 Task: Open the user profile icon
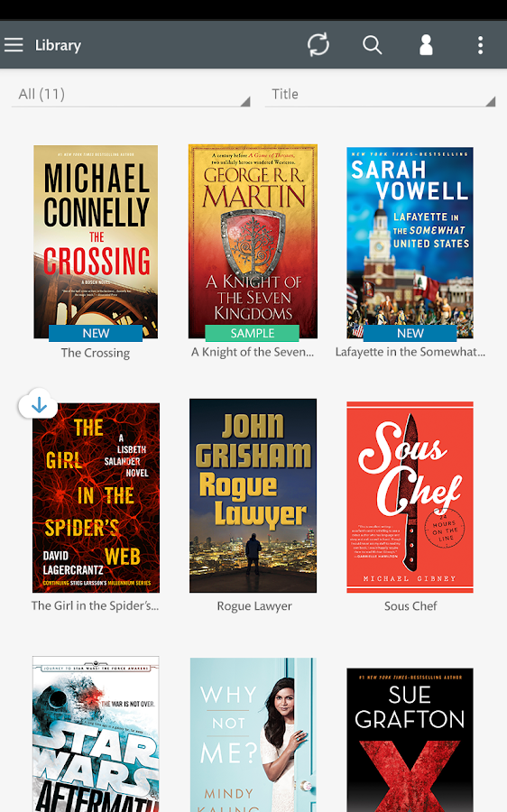coord(426,45)
